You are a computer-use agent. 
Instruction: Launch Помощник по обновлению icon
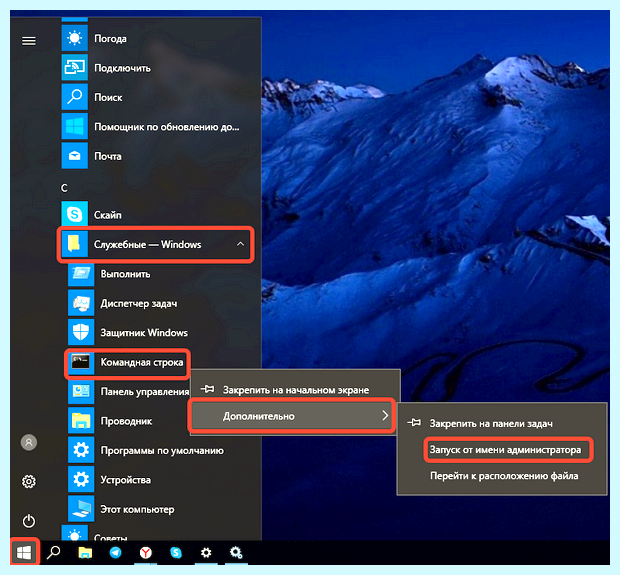click(74, 127)
